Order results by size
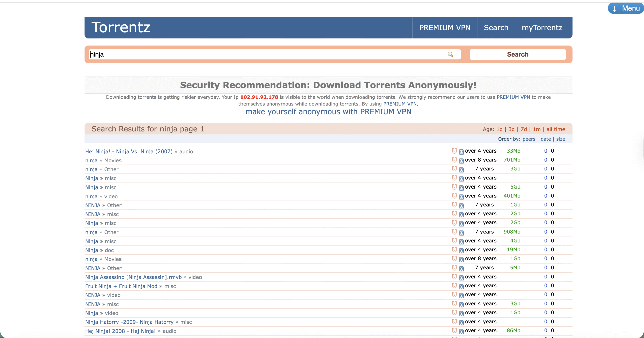Image resolution: width=644 pixels, height=338 pixels. (x=560, y=139)
